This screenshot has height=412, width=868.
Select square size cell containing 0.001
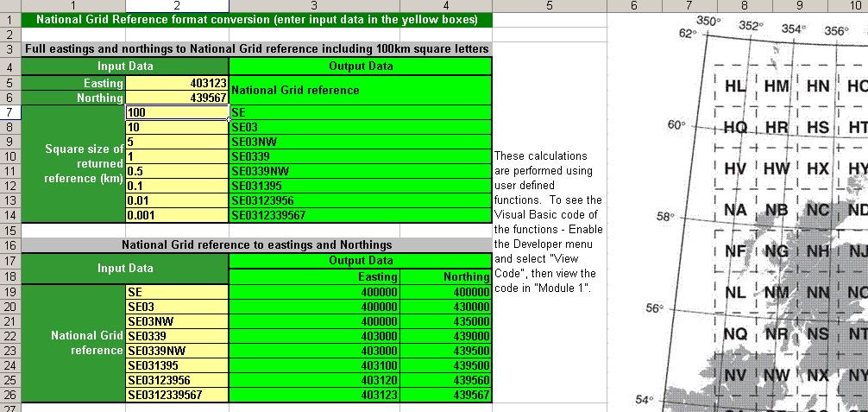(177, 216)
